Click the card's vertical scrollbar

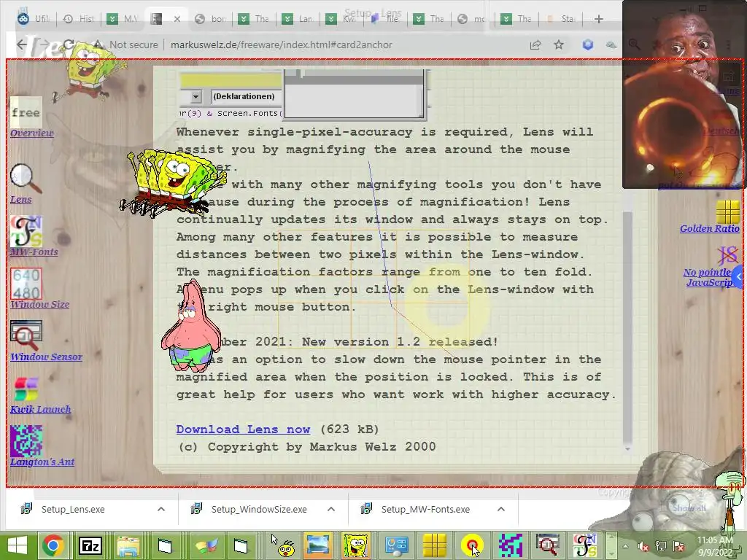click(628, 329)
